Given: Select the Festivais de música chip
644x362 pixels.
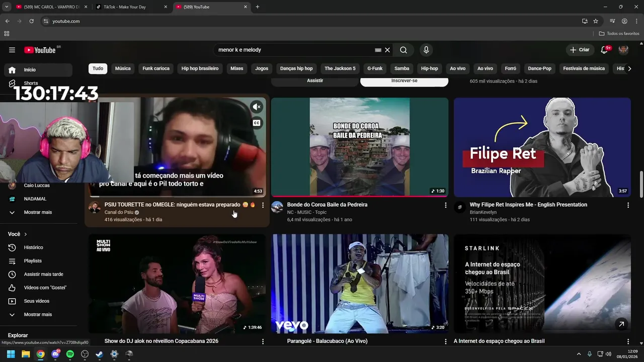Looking at the screenshot, I should [584, 68].
